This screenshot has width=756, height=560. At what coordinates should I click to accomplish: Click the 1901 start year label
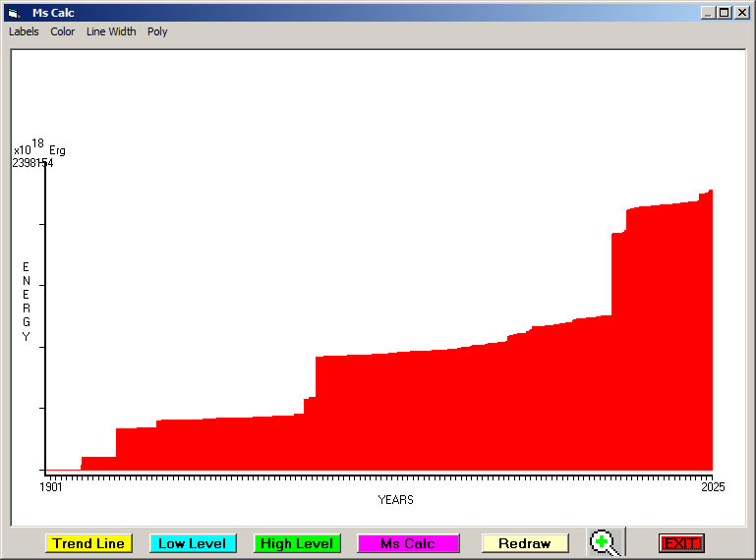[51, 486]
